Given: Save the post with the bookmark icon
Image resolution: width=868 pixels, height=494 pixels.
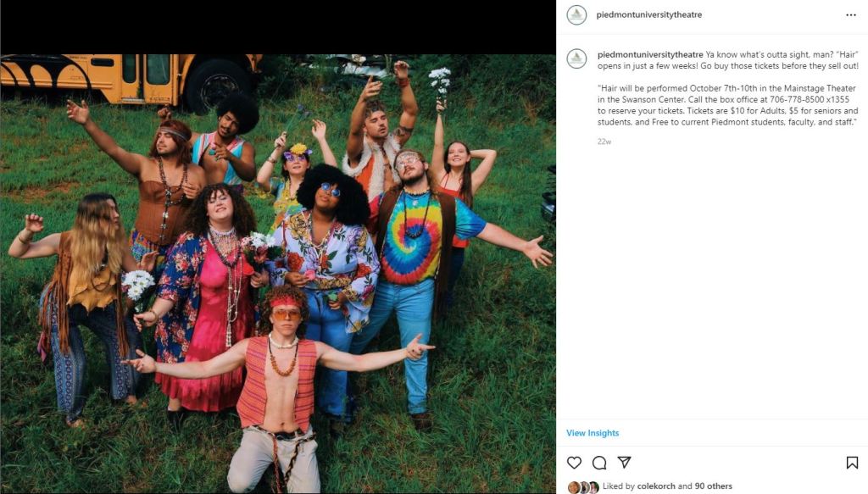Looking at the screenshot, I should point(852,463).
